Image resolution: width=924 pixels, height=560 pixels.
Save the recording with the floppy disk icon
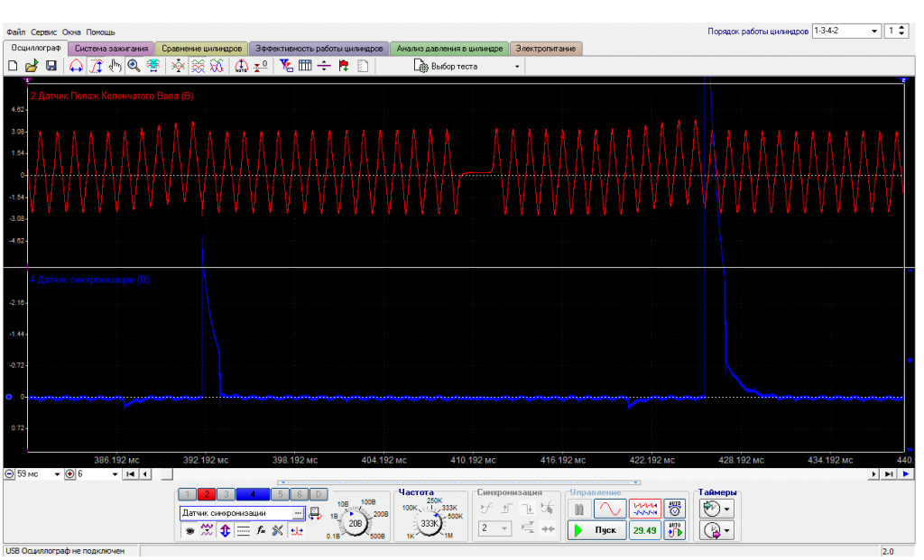(51, 66)
